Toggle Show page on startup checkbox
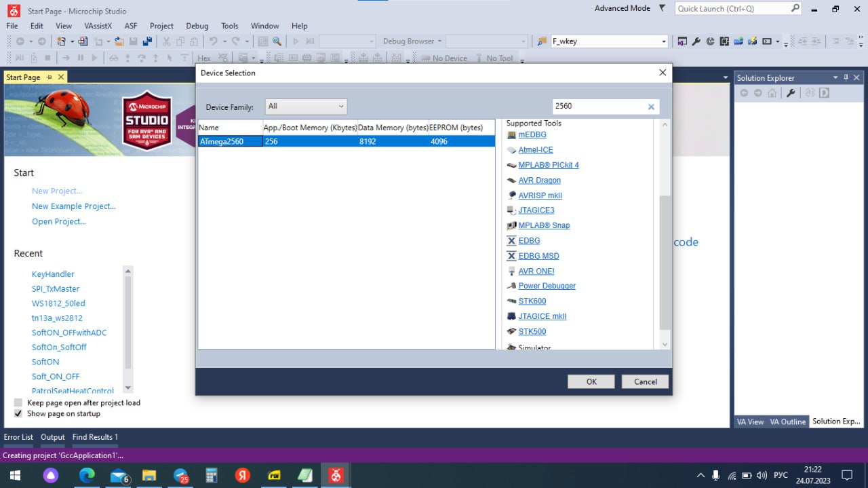 point(18,413)
